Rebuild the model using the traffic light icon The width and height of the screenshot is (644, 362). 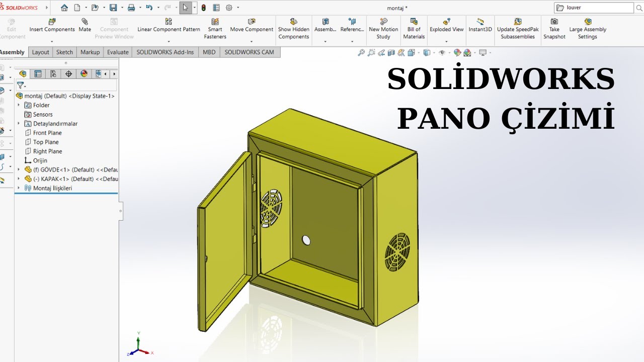coord(203,8)
